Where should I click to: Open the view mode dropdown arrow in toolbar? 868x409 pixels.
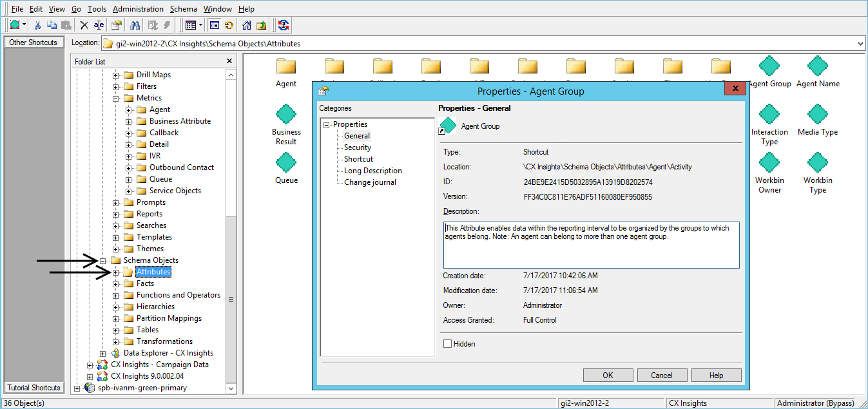(x=201, y=25)
